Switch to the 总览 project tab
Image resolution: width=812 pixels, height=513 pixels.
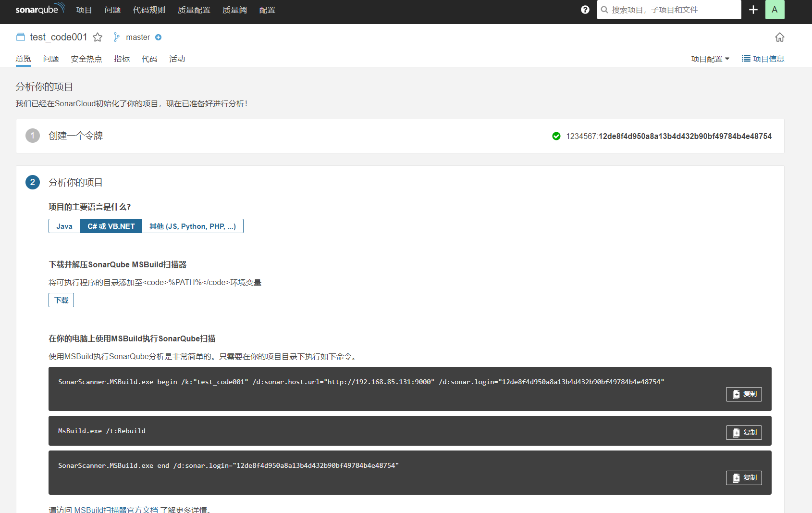click(23, 59)
